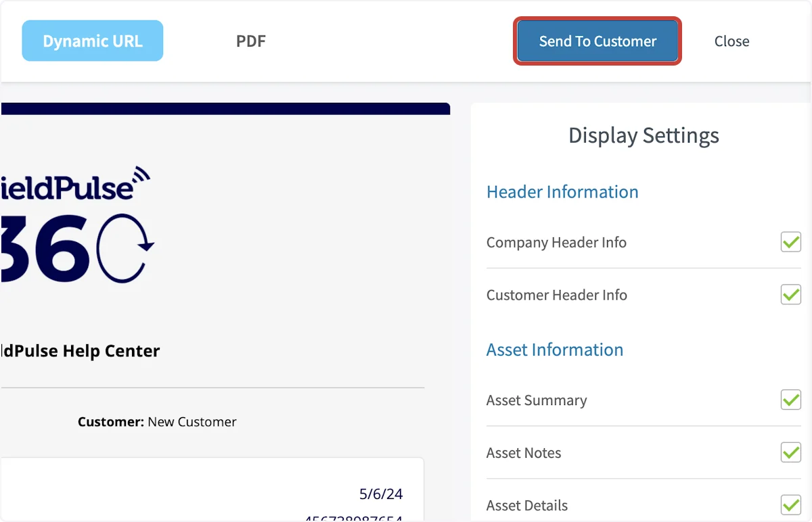Close the preview dialog
This screenshot has width=812, height=522.
(731, 41)
